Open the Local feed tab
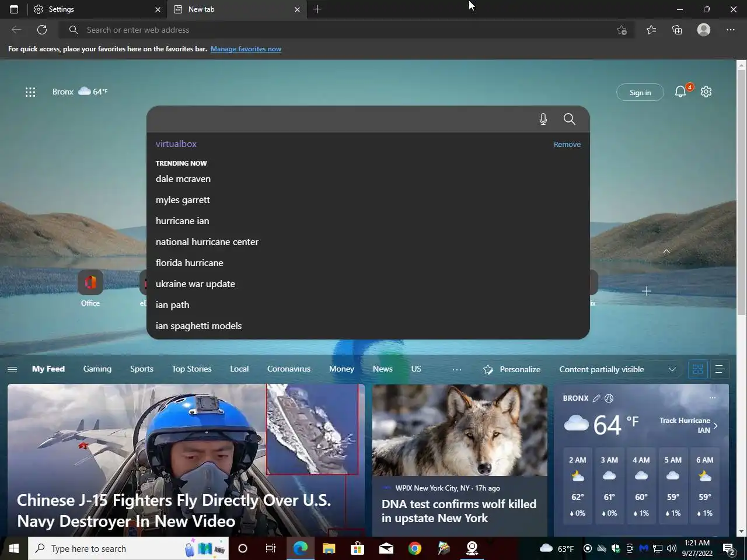747x560 pixels. point(239,369)
